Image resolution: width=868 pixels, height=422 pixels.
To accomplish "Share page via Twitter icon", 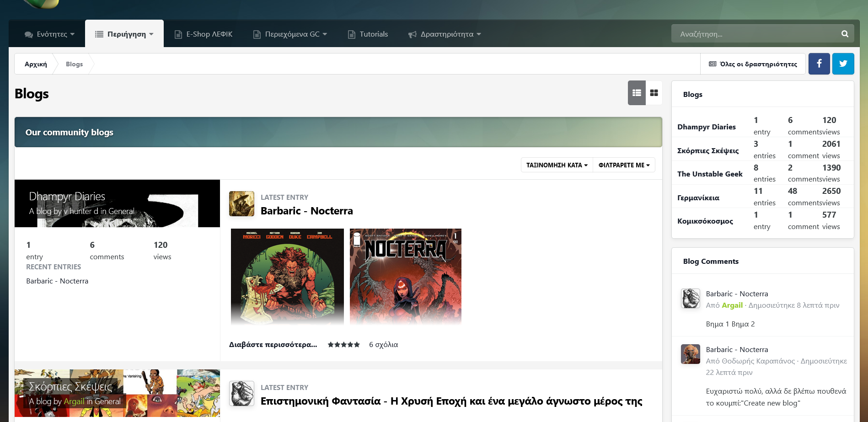I will [843, 64].
